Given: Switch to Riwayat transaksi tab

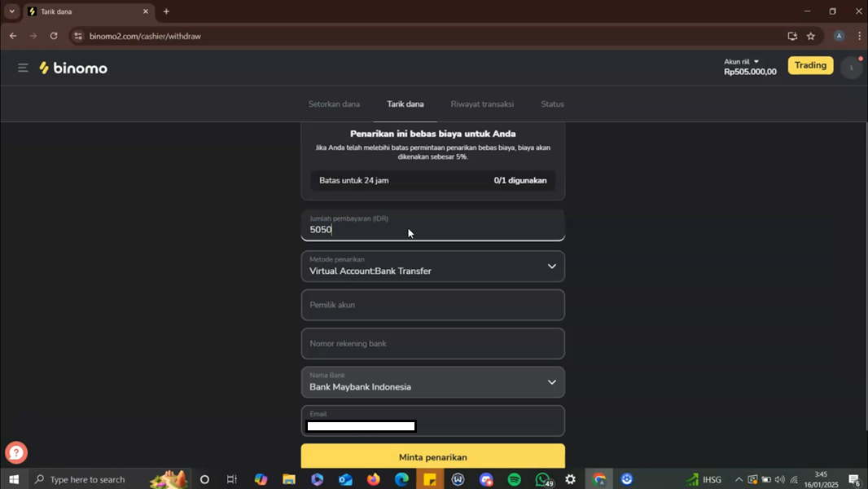Looking at the screenshot, I should pos(482,104).
